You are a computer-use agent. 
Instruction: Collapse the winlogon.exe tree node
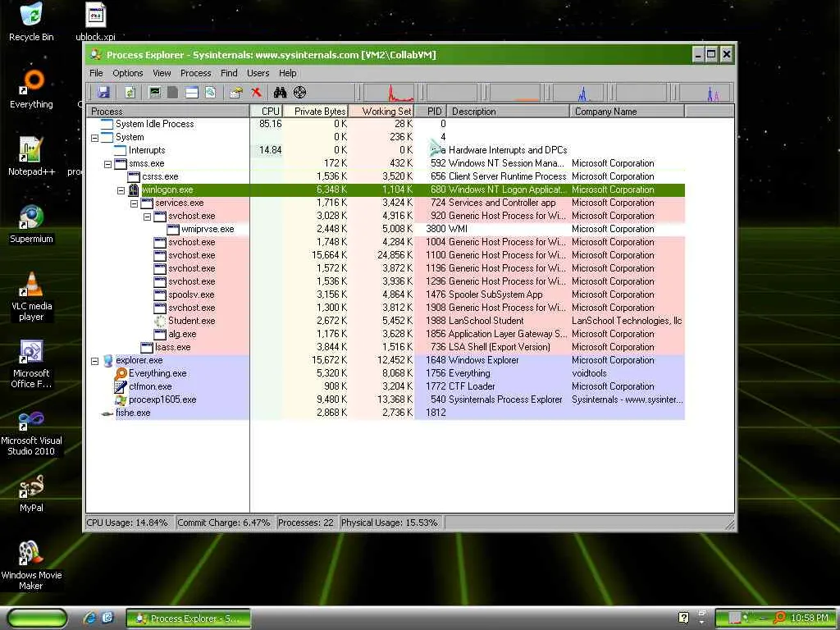click(x=121, y=190)
